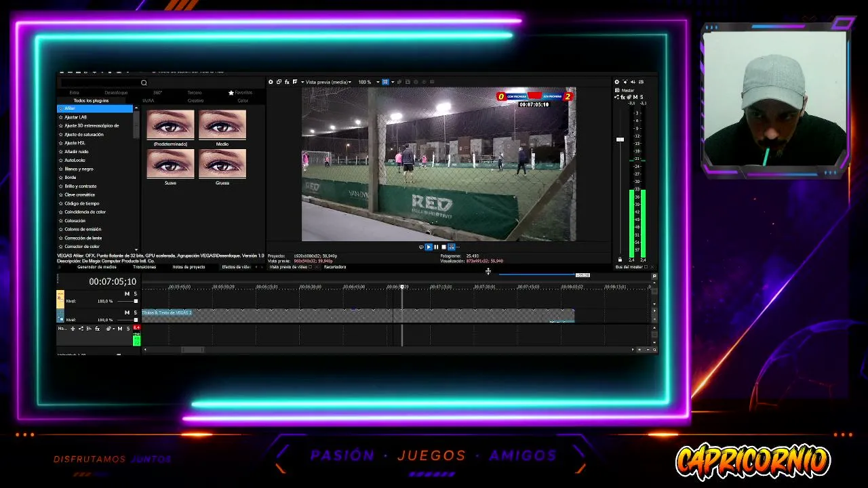Toggle the loop playback button under preview
The width and height of the screenshot is (868, 488).
click(421, 247)
